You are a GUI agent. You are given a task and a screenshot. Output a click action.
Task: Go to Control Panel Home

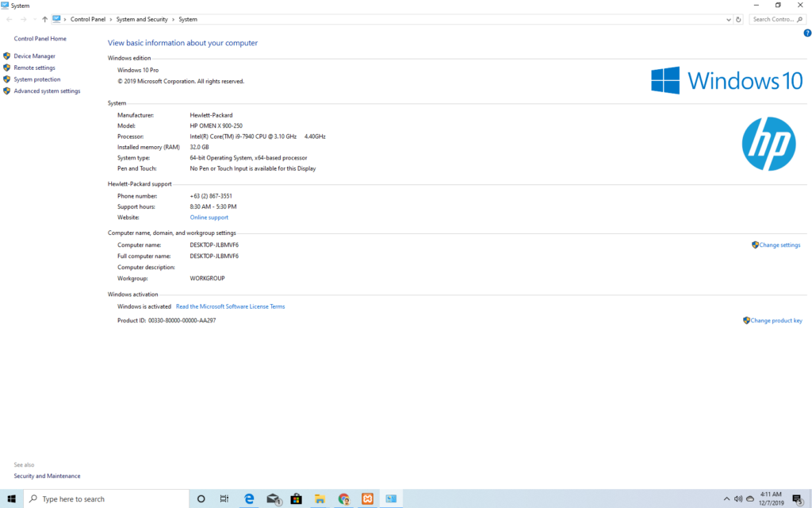pos(40,39)
